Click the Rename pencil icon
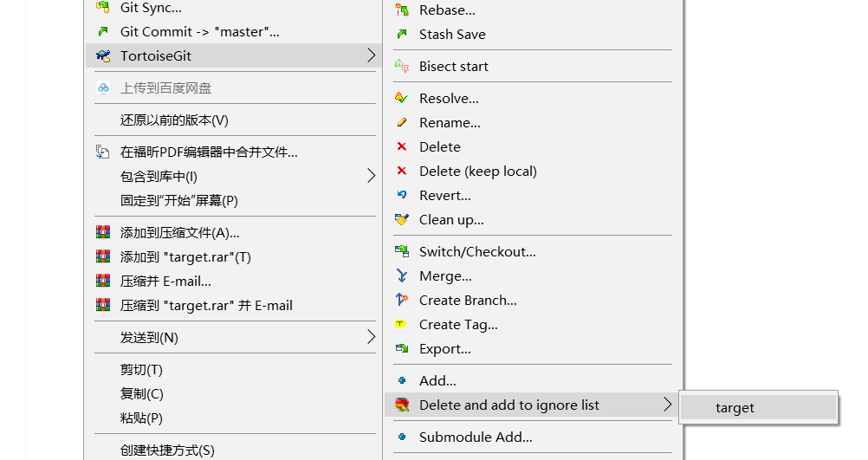Image resolution: width=868 pixels, height=460 pixels. [401, 123]
